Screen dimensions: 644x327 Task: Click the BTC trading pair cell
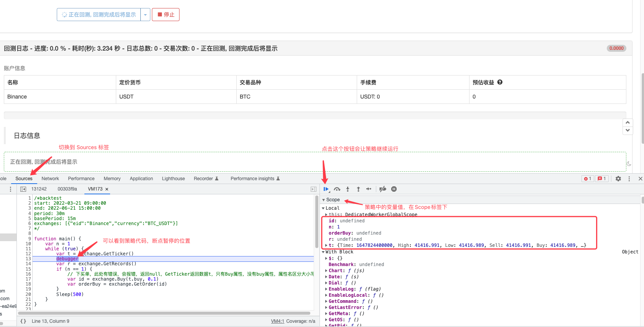[296, 97]
